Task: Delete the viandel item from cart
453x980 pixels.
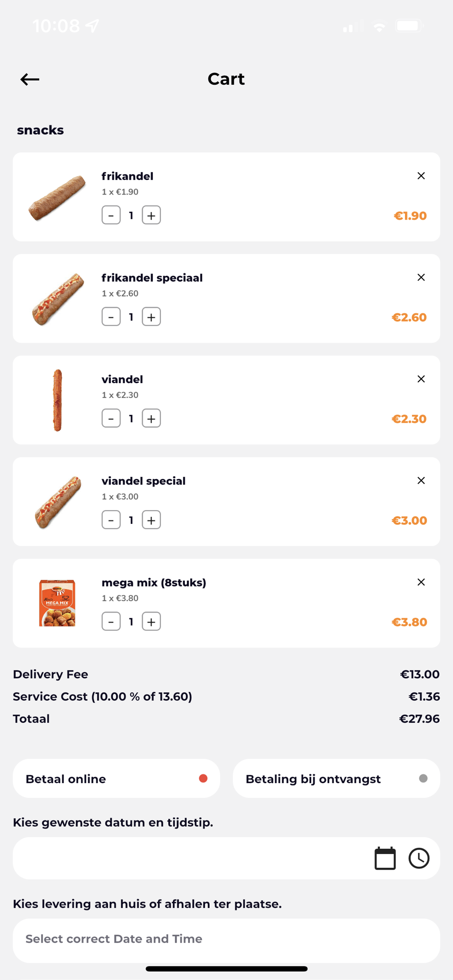Action: (x=421, y=379)
